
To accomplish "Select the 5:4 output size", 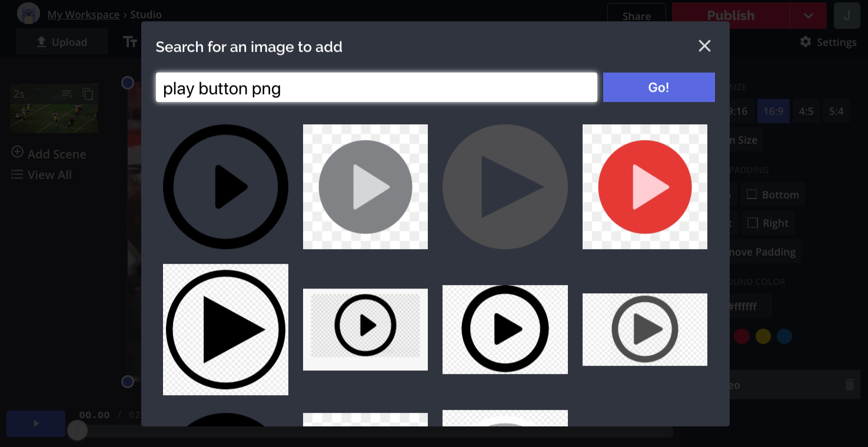I will point(836,111).
